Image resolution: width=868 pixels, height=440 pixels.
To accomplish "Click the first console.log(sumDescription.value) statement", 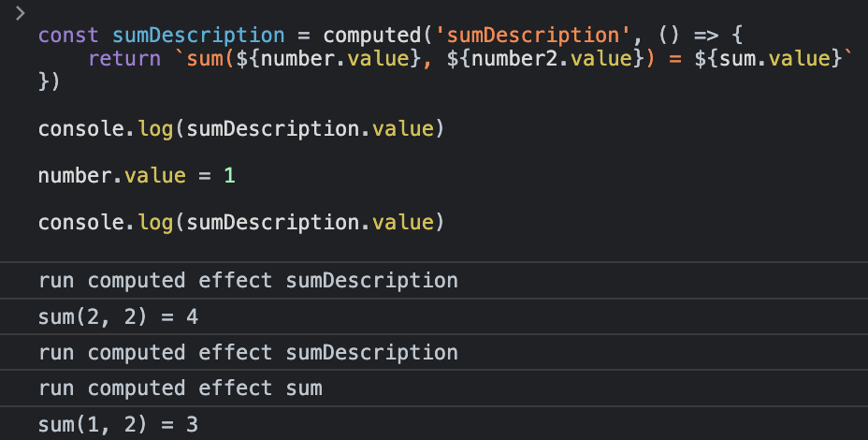I will (x=240, y=127).
